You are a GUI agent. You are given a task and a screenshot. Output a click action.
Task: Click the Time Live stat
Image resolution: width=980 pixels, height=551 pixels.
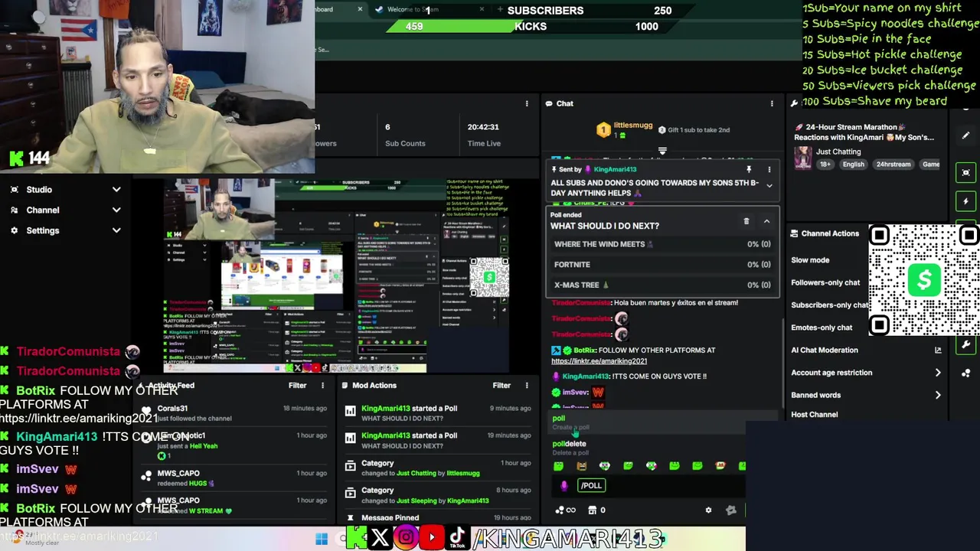pyautogui.click(x=483, y=135)
